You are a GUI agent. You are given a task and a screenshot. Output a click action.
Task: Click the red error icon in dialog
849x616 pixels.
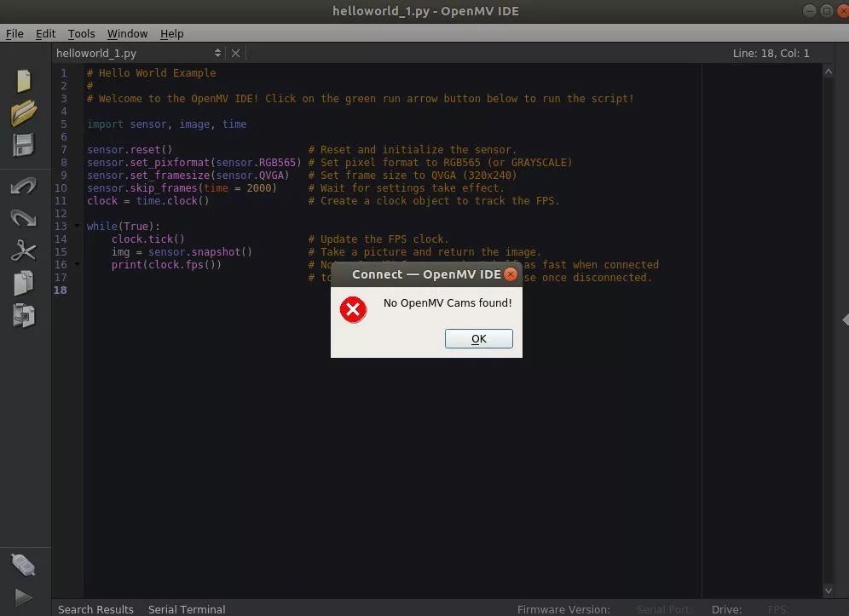tap(353, 309)
